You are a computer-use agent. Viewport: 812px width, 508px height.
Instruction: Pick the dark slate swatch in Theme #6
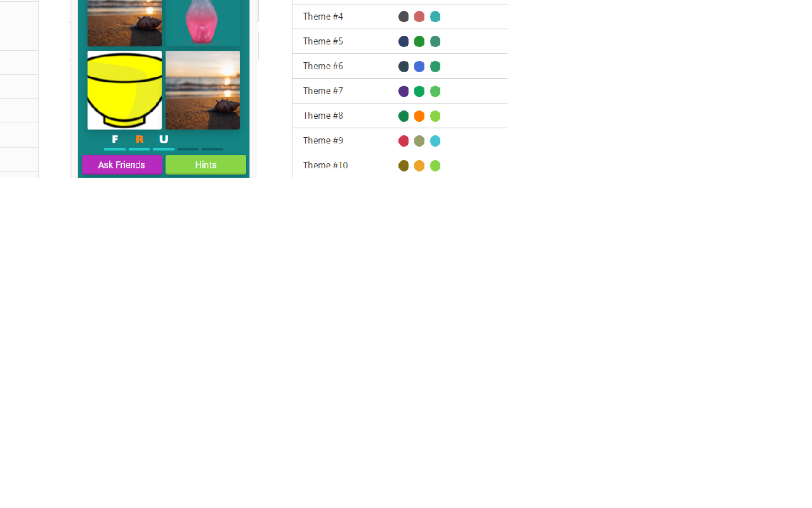click(x=403, y=66)
